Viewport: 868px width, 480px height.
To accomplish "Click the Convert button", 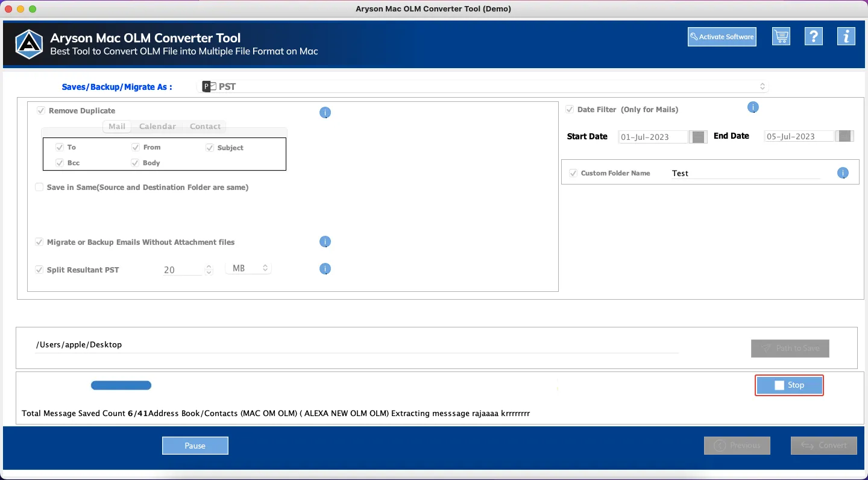I will pos(824,446).
